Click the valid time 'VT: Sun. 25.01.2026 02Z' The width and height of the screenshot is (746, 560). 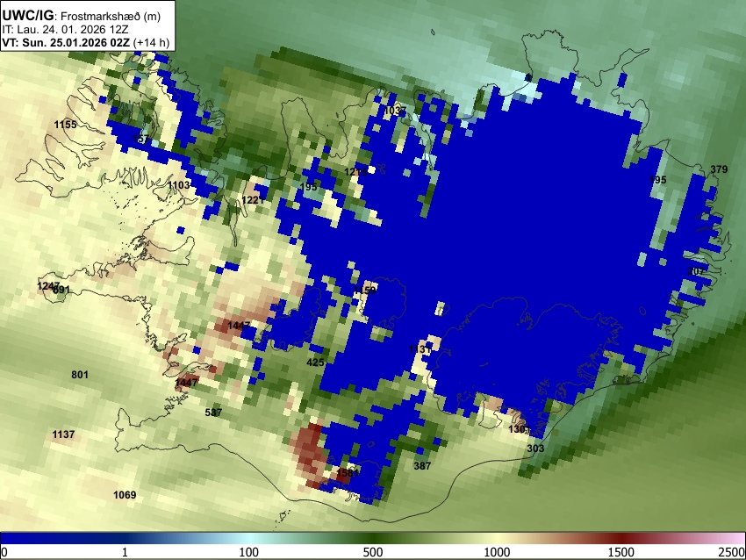click(66, 42)
